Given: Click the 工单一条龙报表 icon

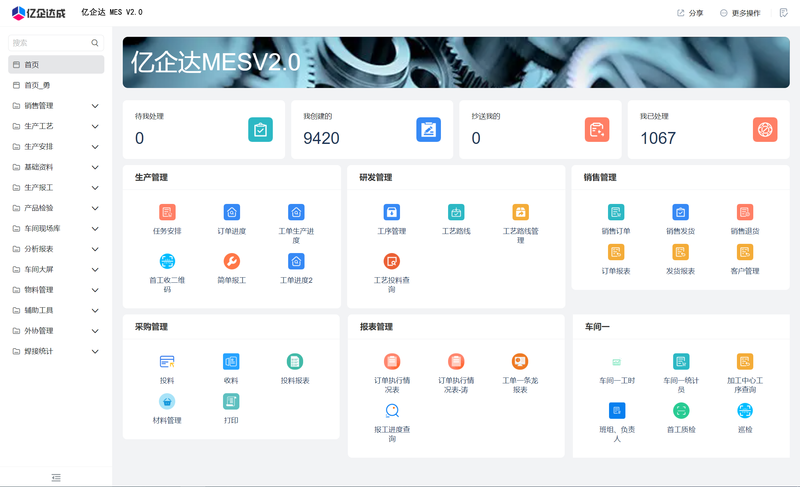Looking at the screenshot, I should pyautogui.click(x=519, y=361).
